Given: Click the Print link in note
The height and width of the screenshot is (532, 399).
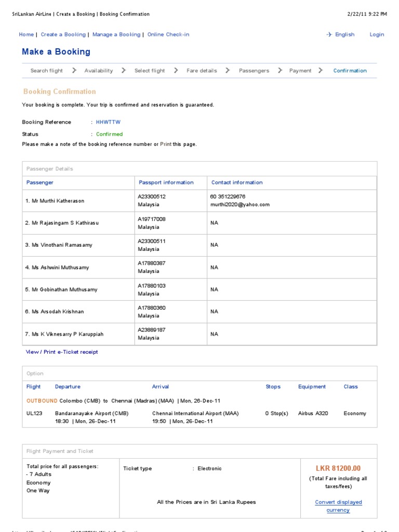Looking at the screenshot, I should point(166,144).
